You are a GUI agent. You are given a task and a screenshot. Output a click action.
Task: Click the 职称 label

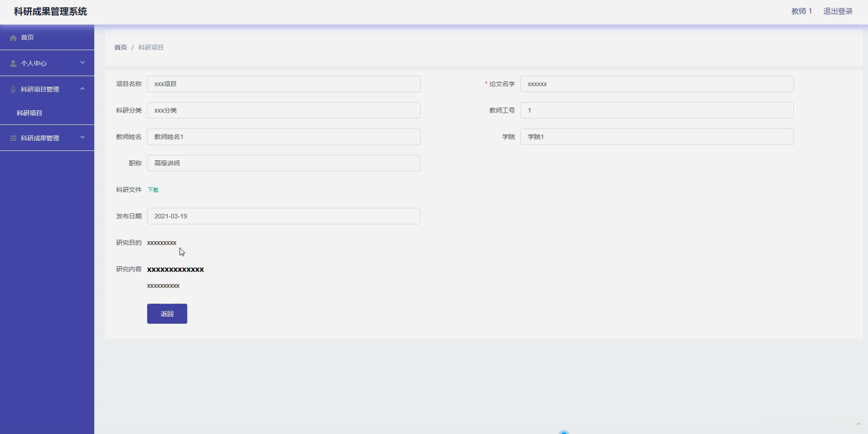(136, 163)
